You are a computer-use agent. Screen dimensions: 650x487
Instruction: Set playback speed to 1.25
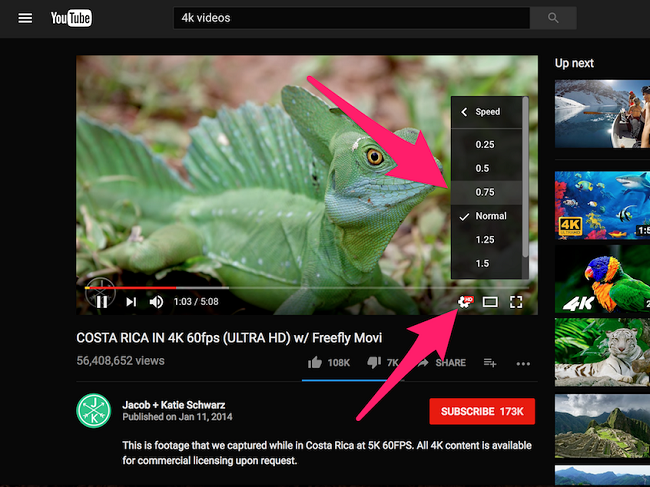coord(487,240)
